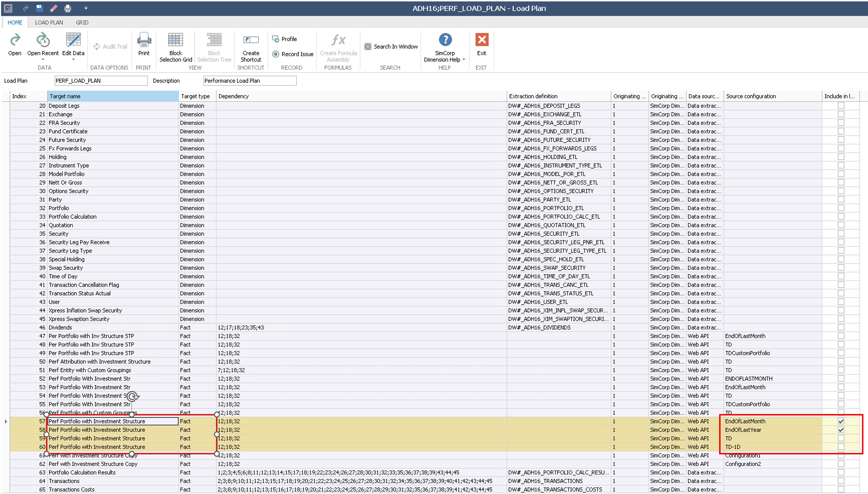868x494 pixels.
Task: Click the Save icon in quick access toolbar
Action: [39, 8]
